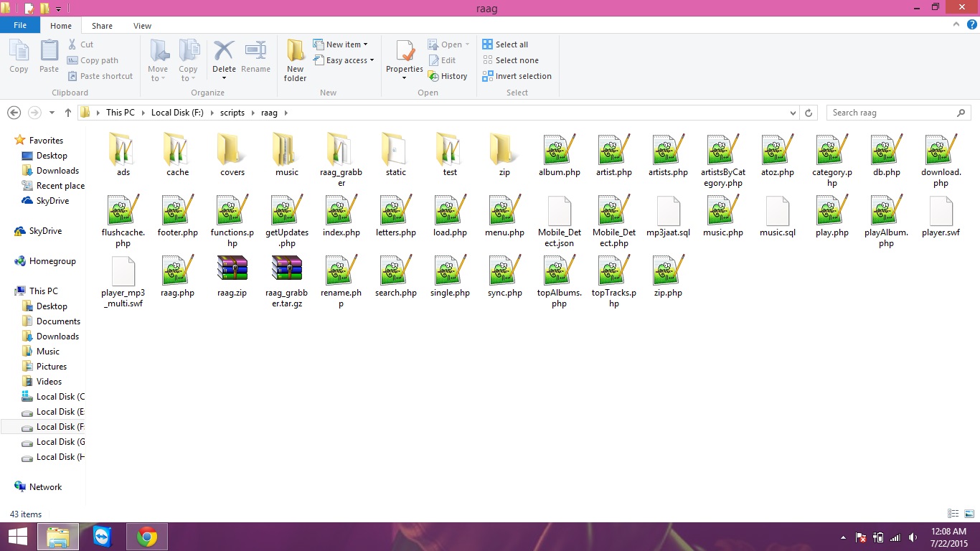Image resolution: width=980 pixels, height=551 pixels.
Task: Click the History button
Action: tap(448, 76)
